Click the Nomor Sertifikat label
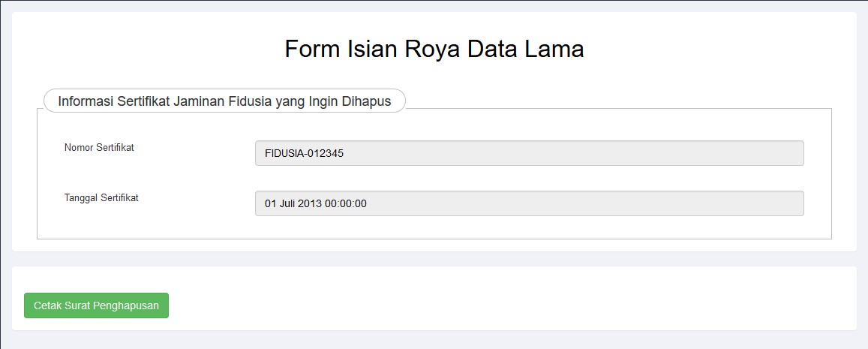Image resolution: width=868 pixels, height=349 pixels. coord(99,148)
